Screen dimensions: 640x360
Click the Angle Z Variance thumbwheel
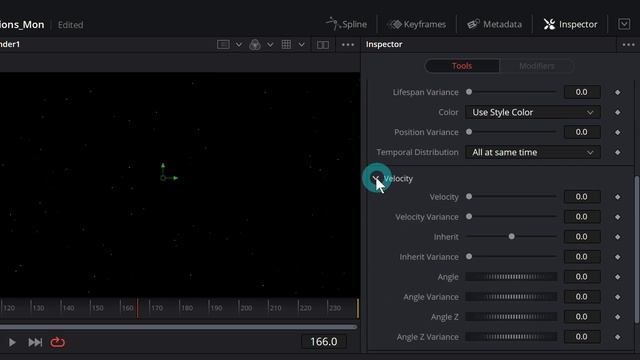click(x=511, y=337)
